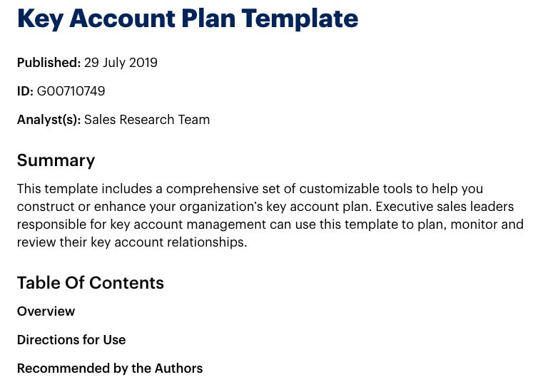Click the ID label

tap(25, 91)
